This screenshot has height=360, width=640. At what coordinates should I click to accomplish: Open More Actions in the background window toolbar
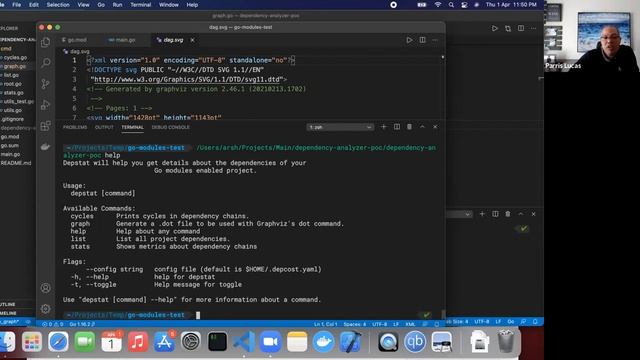(533, 28)
